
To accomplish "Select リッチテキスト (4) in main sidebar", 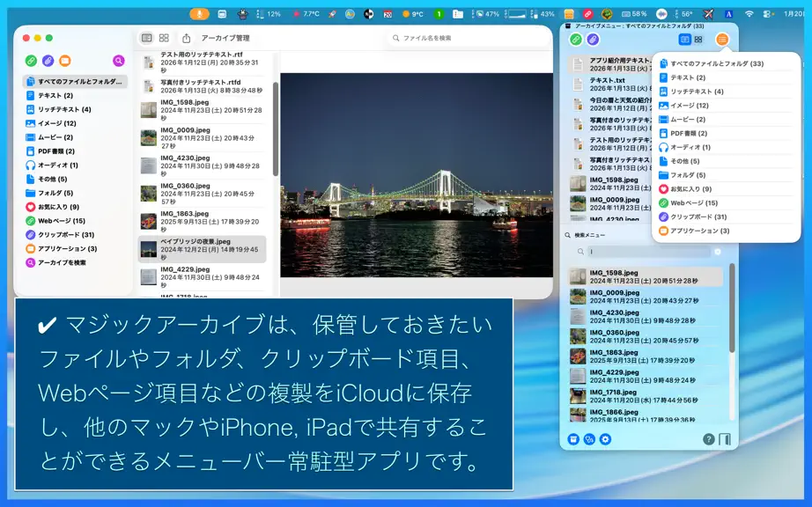I will pyautogui.click(x=75, y=109).
